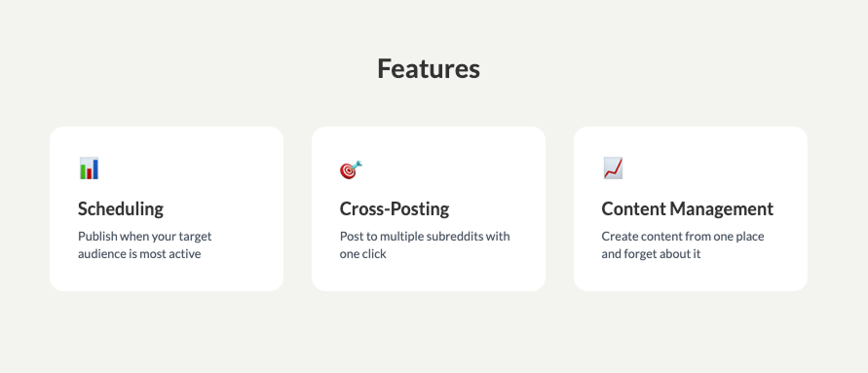Image resolution: width=868 pixels, height=373 pixels.
Task: Select the Cross-Posting card title
Action: [395, 209]
